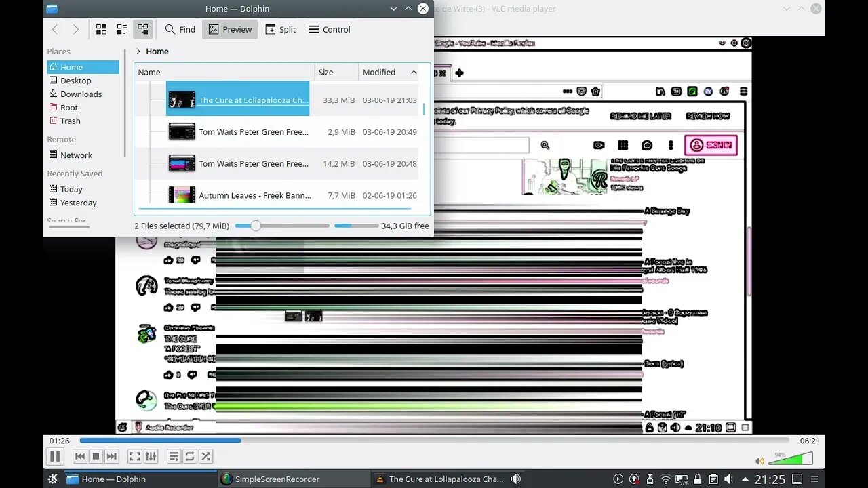Switch Dolphin to Icons view mode
The image size is (868, 488).
[x=101, y=29]
